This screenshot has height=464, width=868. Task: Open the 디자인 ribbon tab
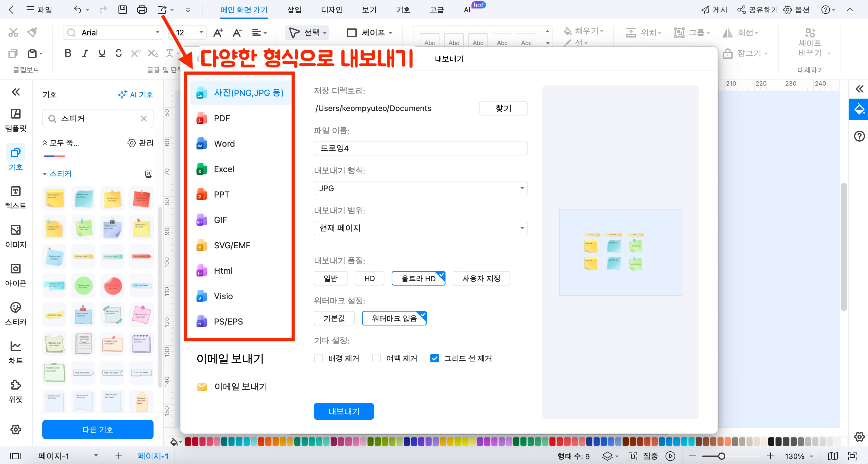[x=332, y=10]
